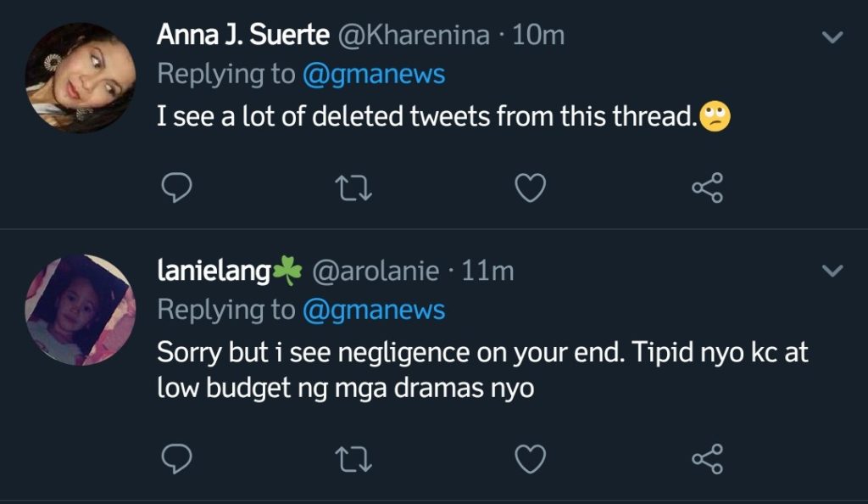Open options chevron on Anna's tweet

click(833, 37)
